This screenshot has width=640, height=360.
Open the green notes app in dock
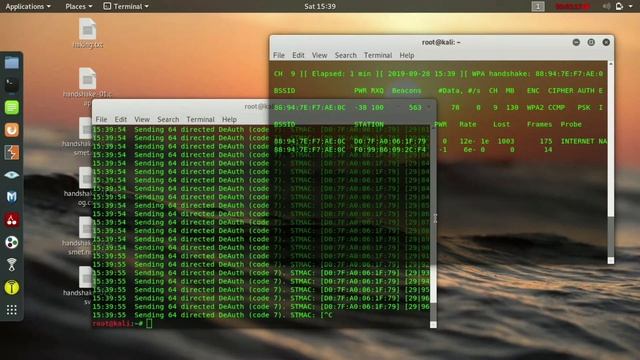click(x=11, y=107)
